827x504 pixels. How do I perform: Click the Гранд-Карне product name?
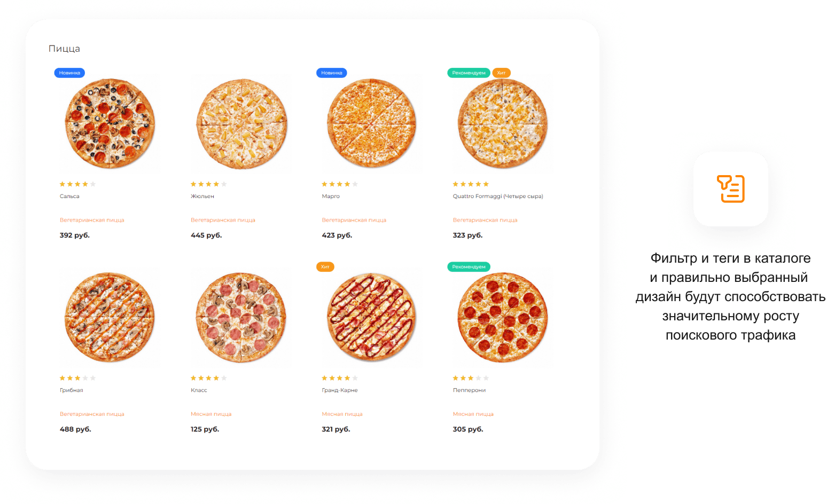pos(340,390)
